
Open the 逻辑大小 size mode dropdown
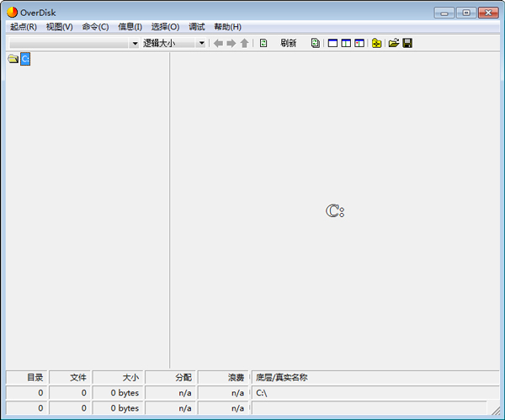tap(201, 43)
